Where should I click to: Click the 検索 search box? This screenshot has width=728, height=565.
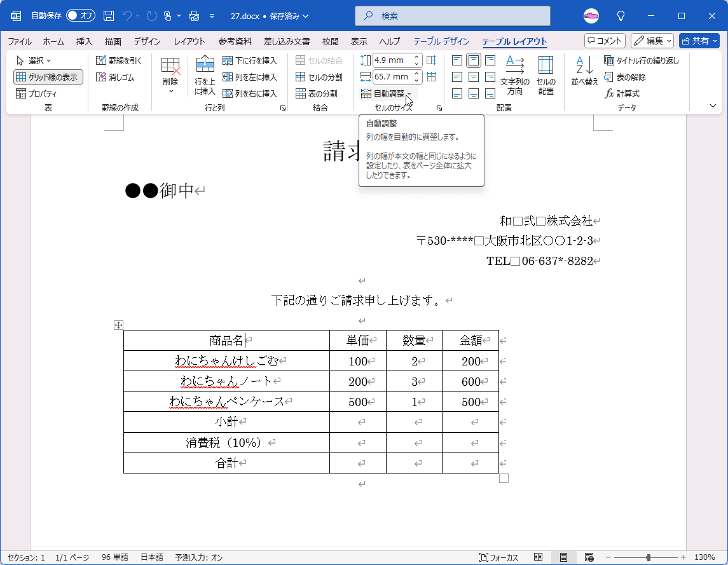coord(453,16)
